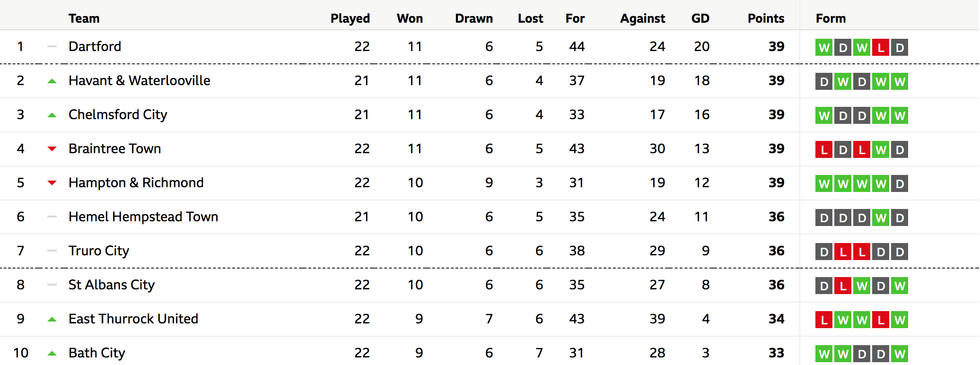This screenshot has width=980, height=365.
Task: Click Havant & Waterlooville's green up arrow
Action: [x=52, y=81]
